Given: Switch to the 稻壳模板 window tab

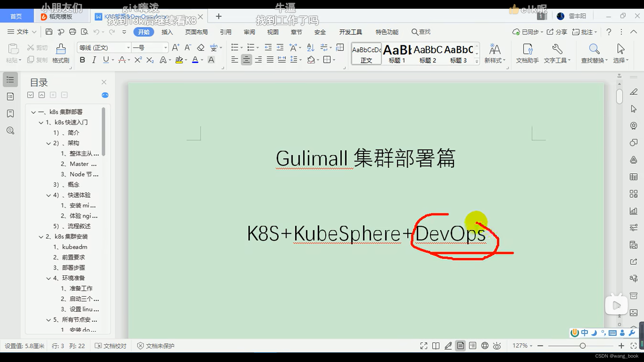Looking at the screenshot, I should pos(60,16).
